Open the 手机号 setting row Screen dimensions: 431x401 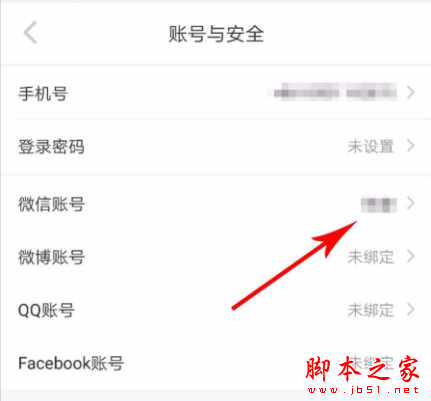[x=216, y=93]
